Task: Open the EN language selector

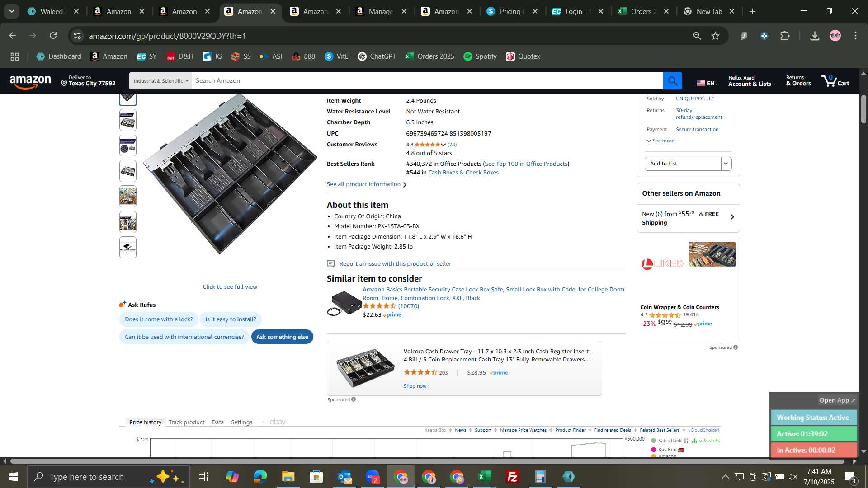Action: (x=707, y=83)
